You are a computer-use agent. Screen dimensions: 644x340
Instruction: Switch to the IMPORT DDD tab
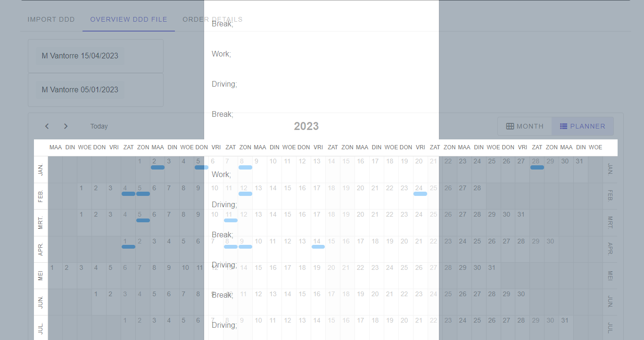[51, 19]
